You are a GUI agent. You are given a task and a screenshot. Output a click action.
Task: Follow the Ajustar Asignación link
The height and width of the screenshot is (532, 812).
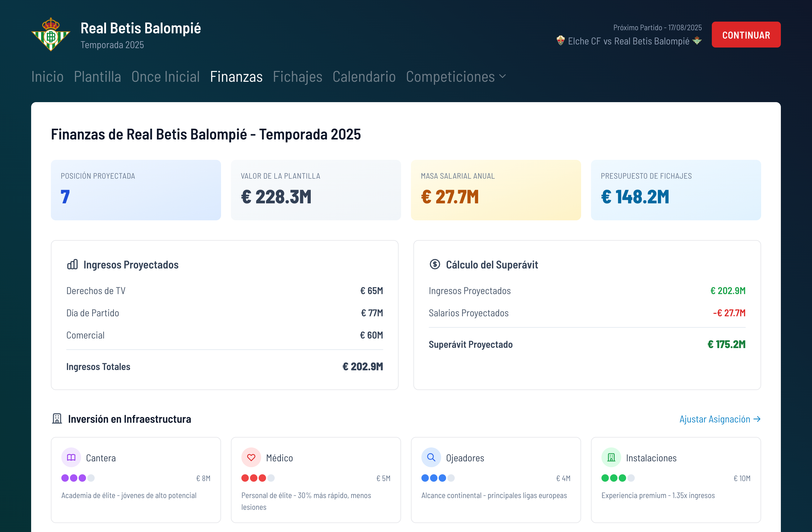(x=720, y=419)
